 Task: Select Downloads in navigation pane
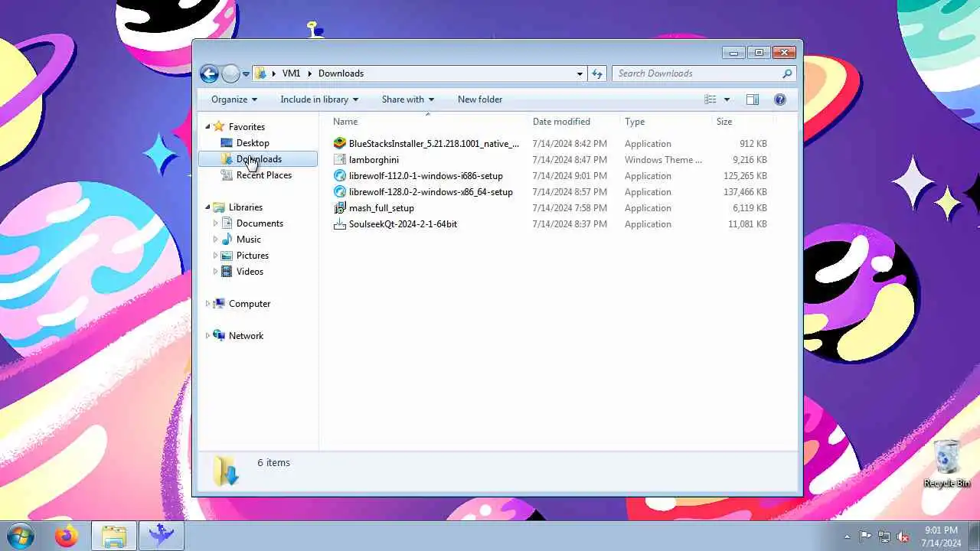tap(259, 159)
